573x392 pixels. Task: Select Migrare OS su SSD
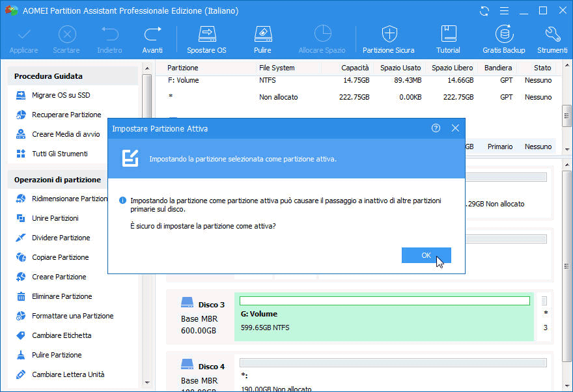click(x=61, y=95)
